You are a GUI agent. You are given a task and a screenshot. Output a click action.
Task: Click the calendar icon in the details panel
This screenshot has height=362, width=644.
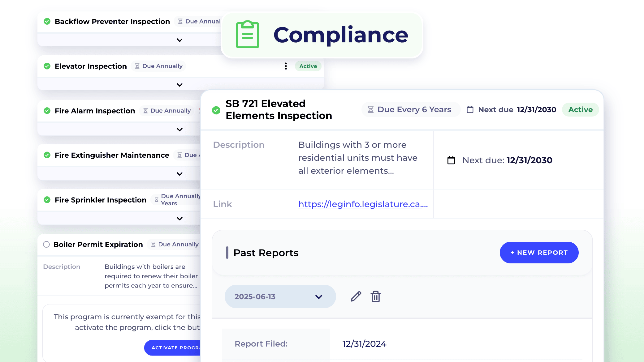[x=451, y=160]
